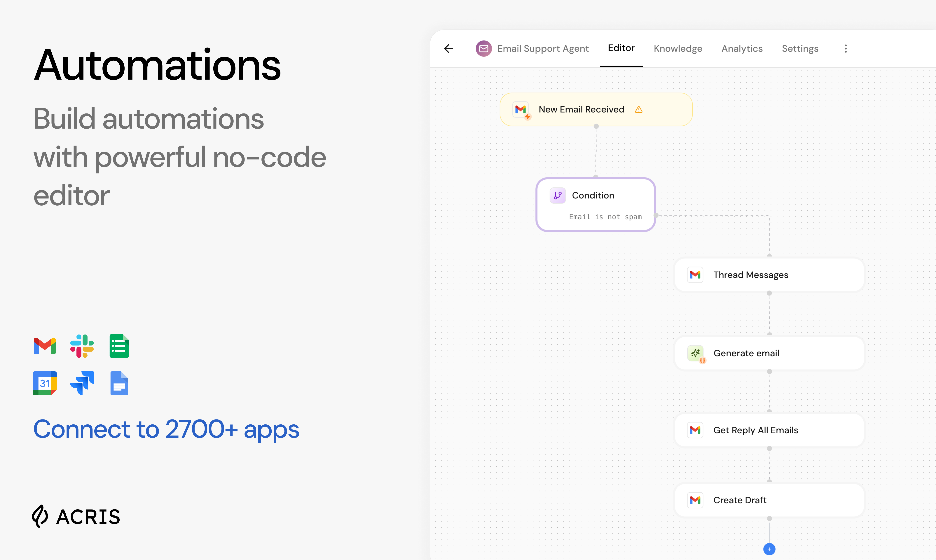Image resolution: width=936 pixels, height=560 pixels.
Task: Click the branch icon in Condition node
Action: point(557,195)
